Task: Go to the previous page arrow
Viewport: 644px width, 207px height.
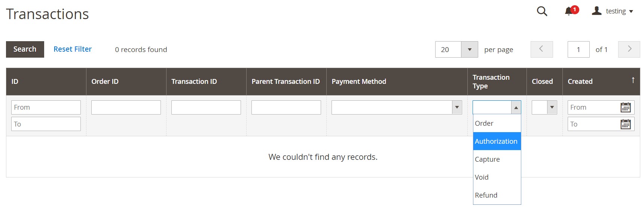Action: (x=541, y=49)
